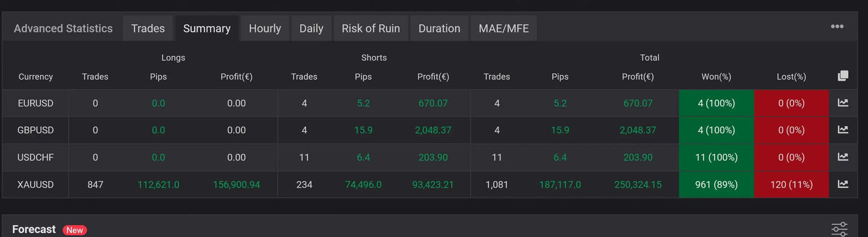Click the Total group header

[649, 58]
